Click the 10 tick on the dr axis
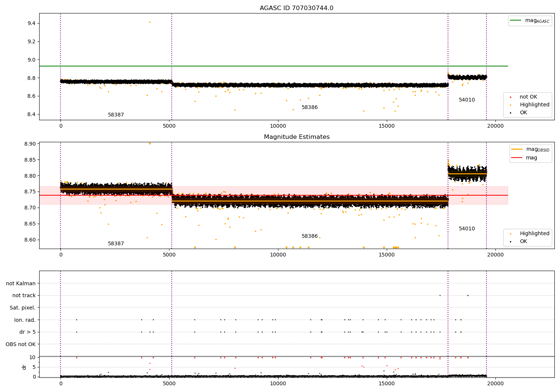Screen dimensions: 560x392 [32, 358]
